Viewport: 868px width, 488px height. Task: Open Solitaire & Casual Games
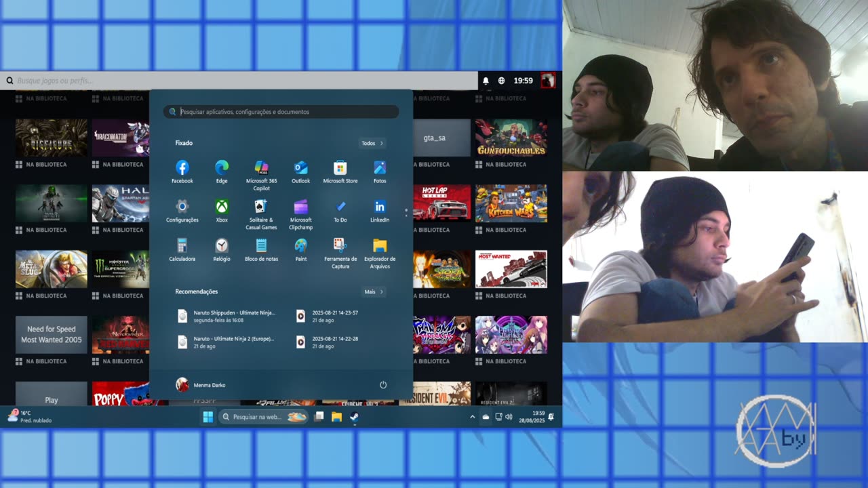pos(261,214)
